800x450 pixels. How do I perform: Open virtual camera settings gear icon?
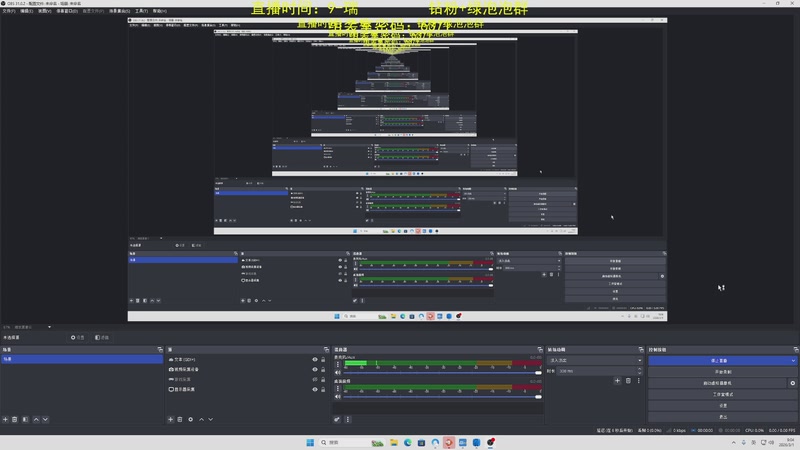point(792,383)
